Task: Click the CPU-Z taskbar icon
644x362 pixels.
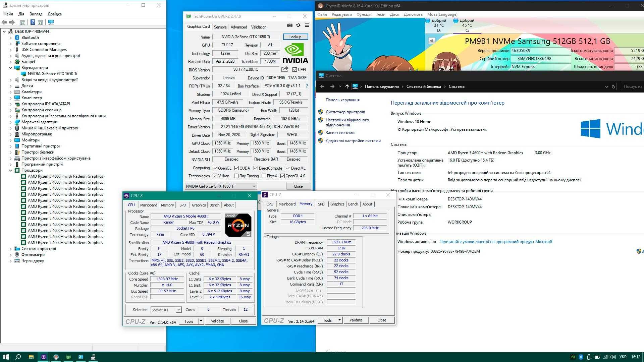Action: point(44,357)
